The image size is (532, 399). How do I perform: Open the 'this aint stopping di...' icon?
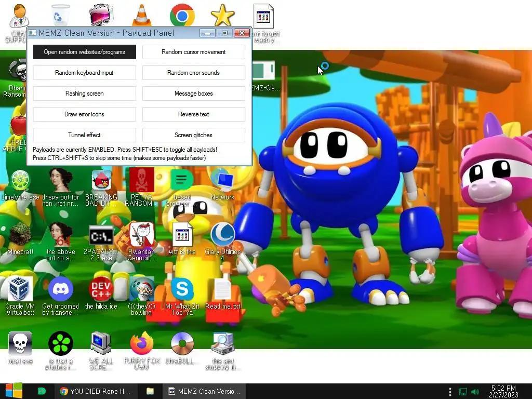(222, 351)
